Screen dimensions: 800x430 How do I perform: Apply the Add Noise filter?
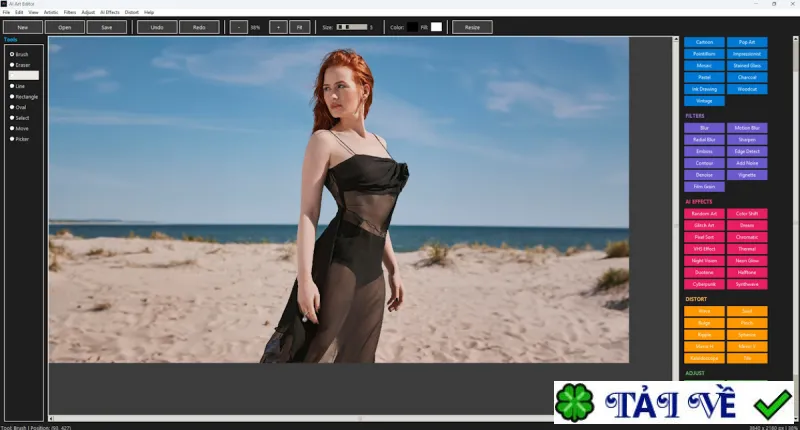pyautogui.click(x=747, y=163)
